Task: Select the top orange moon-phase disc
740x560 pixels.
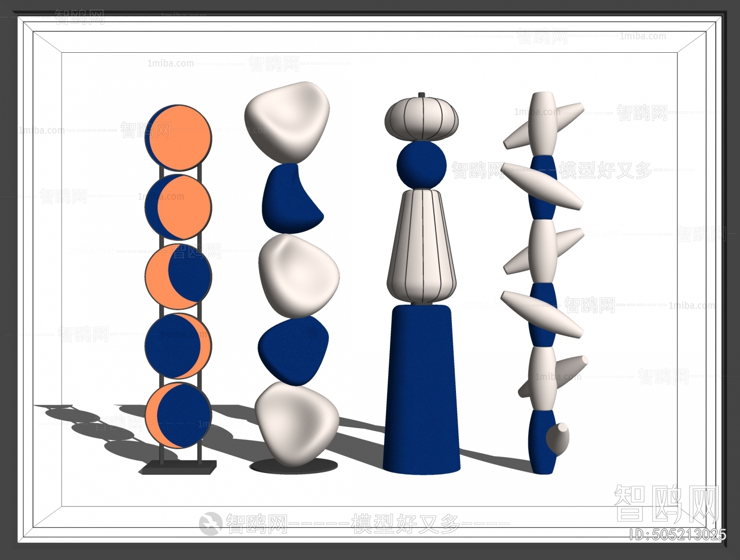Action: 178,137
